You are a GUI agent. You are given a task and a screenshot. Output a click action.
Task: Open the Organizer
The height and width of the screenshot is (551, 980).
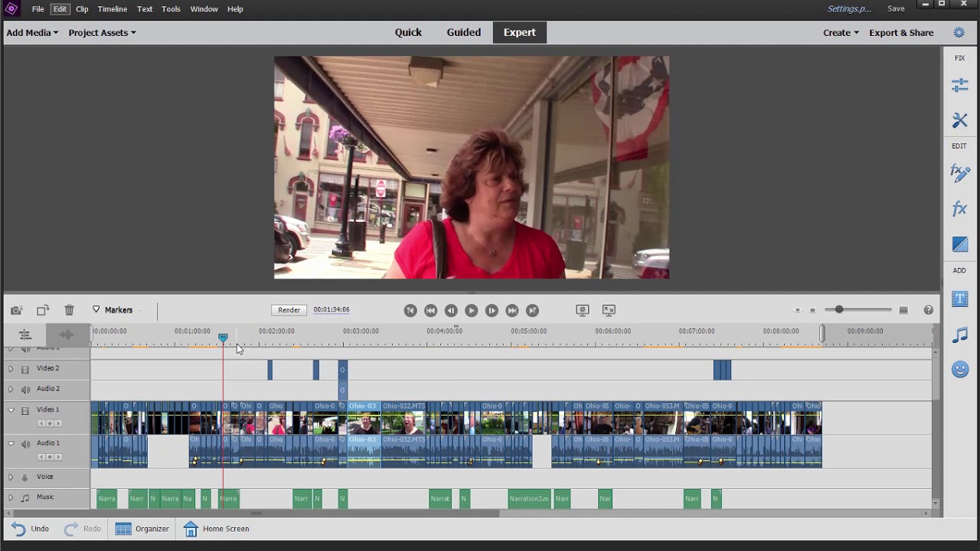point(142,529)
